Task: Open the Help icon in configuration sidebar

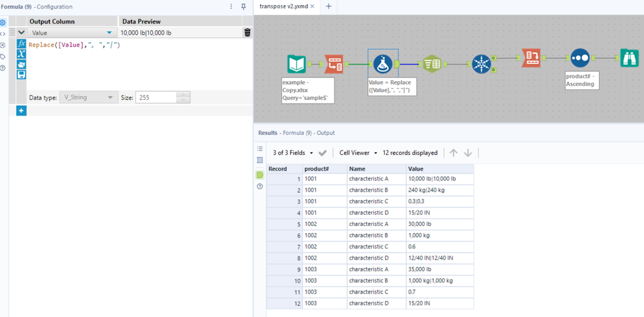Action: click(x=3, y=68)
